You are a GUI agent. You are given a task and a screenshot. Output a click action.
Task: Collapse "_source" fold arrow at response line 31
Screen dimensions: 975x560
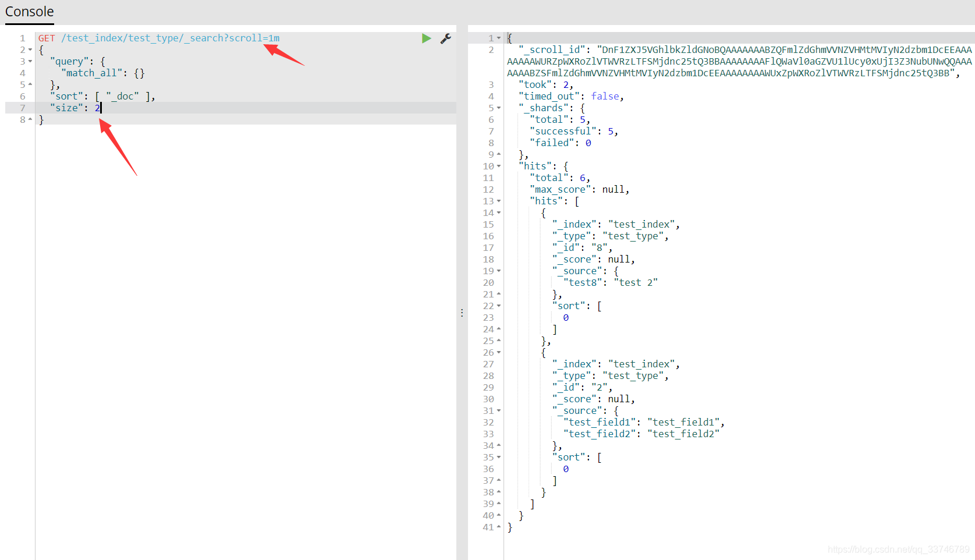tap(499, 411)
